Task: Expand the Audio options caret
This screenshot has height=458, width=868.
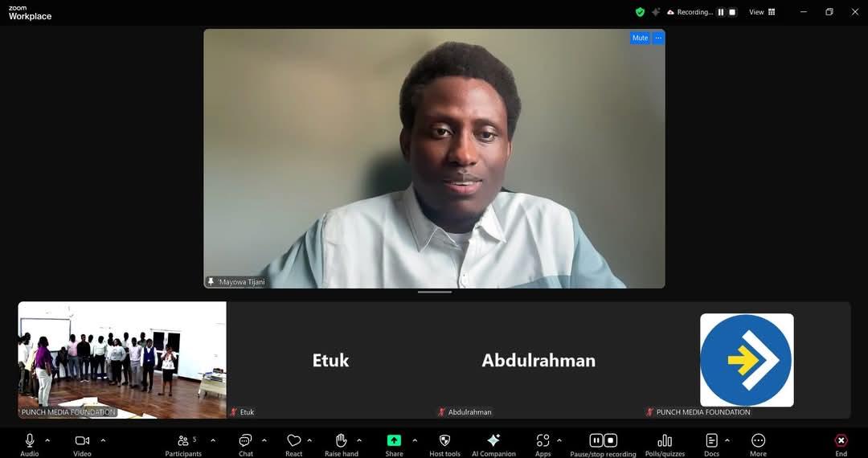Action: (47, 441)
